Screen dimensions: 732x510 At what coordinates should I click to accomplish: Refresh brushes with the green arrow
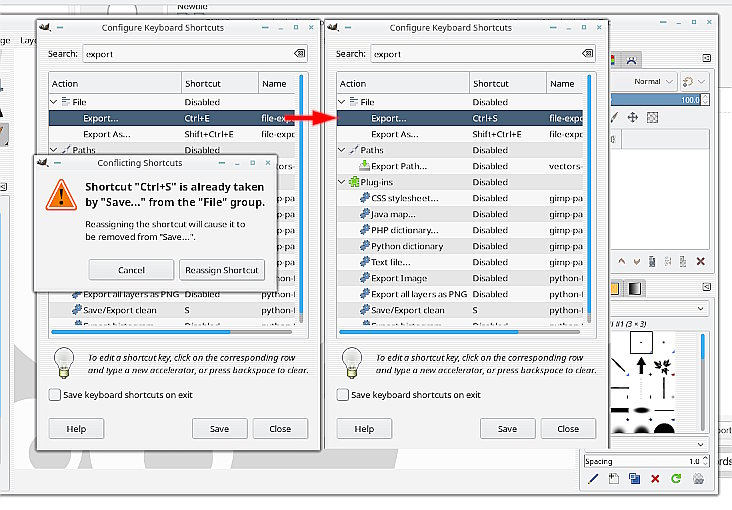coord(676,478)
